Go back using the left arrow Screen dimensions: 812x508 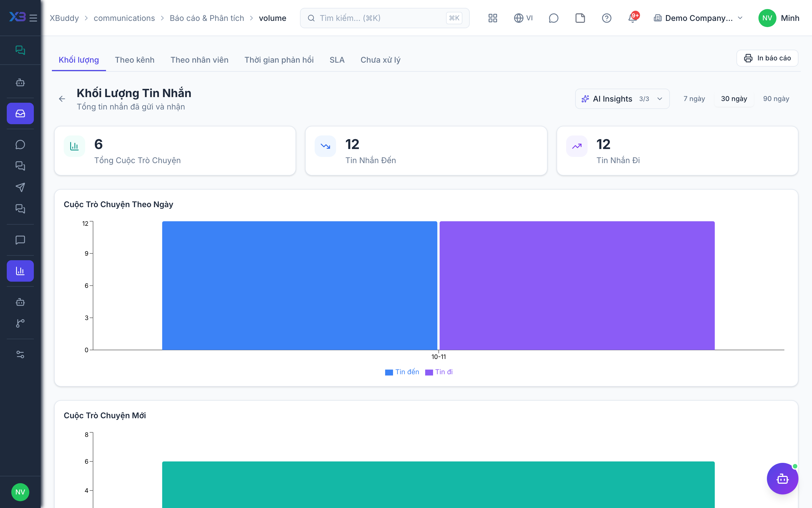pos(62,99)
